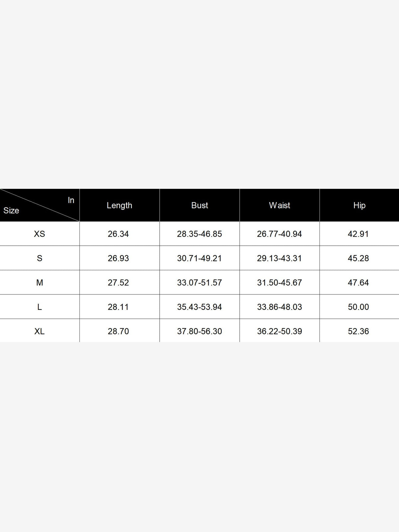Select the S size row label
Screen dimensions: 399x532
(40, 258)
